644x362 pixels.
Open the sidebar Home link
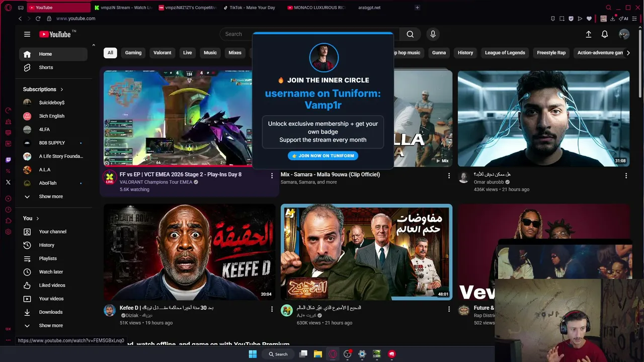53,54
